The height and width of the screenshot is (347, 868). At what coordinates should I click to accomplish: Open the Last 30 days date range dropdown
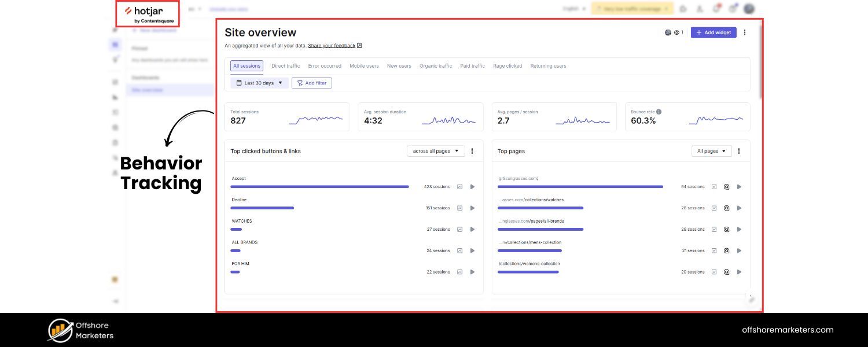point(258,83)
